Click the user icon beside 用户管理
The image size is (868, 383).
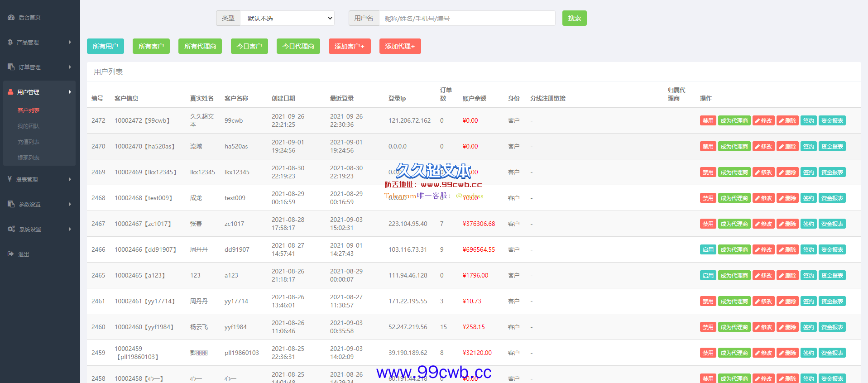coord(10,92)
